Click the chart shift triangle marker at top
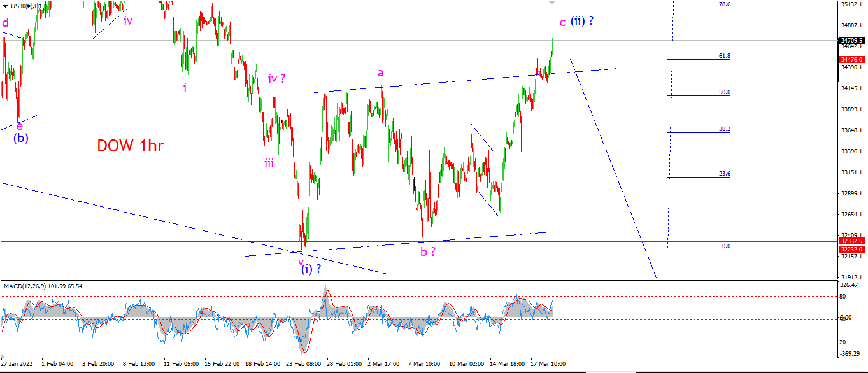 click(x=551, y=3)
